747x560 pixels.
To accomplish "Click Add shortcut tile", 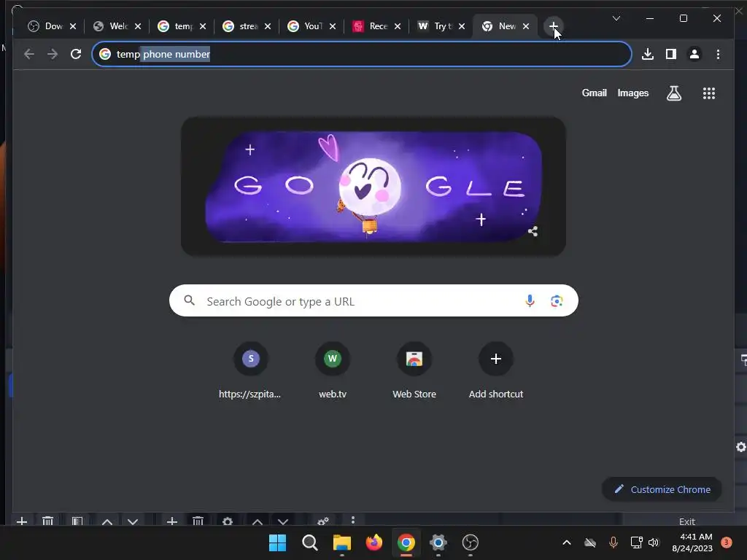I will pos(496,371).
